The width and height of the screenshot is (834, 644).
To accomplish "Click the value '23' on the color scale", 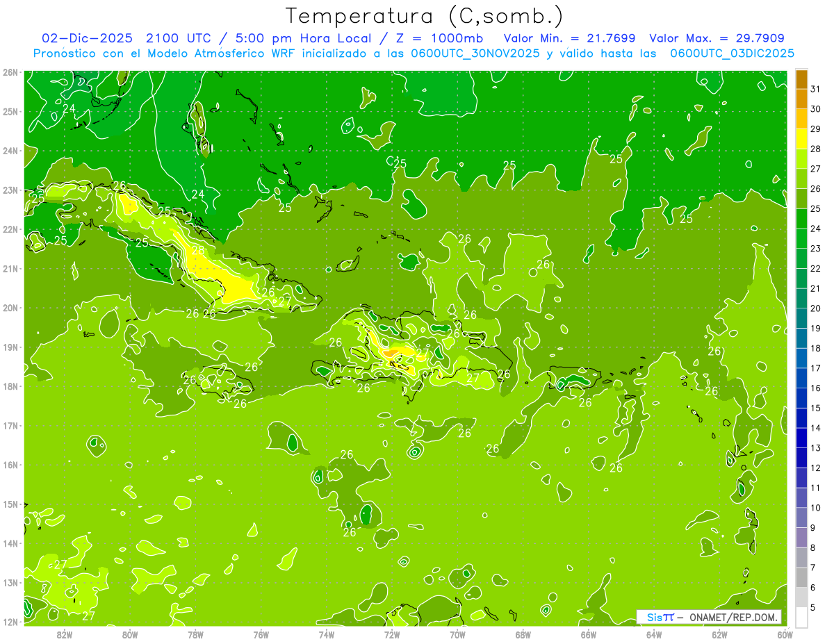I will click(815, 248).
